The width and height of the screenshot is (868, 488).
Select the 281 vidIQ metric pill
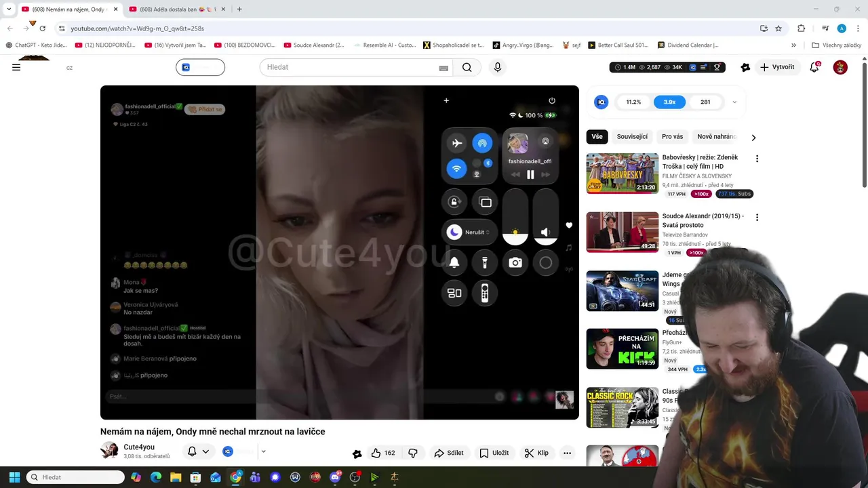(x=705, y=102)
